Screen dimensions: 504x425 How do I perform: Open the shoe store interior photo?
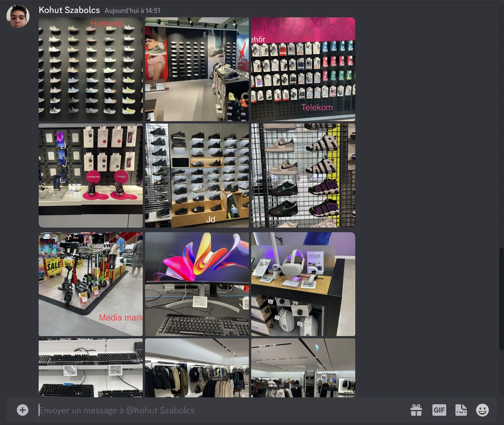click(x=197, y=69)
